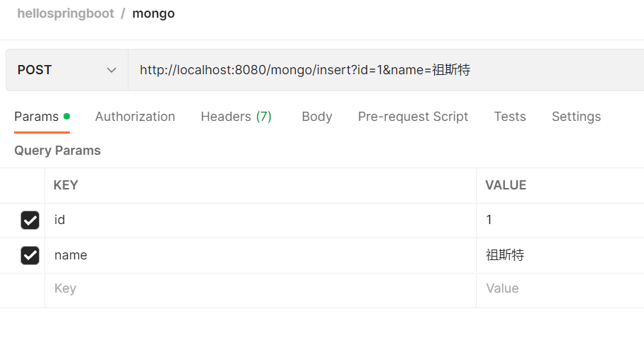Viewport: 644px width, 352px height.
Task: Click the hellospringboot breadcrumb link
Action: click(65, 13)
